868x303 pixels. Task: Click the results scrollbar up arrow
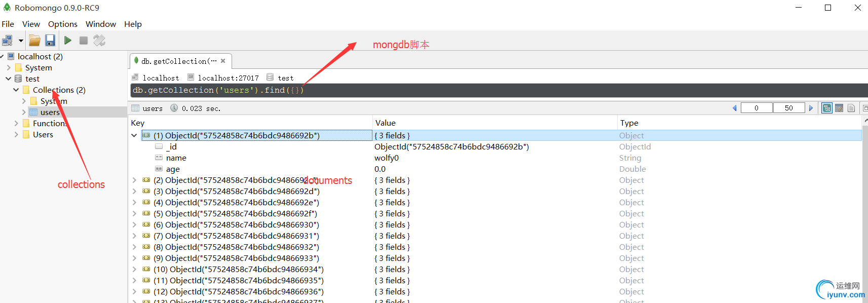[865, 121]
